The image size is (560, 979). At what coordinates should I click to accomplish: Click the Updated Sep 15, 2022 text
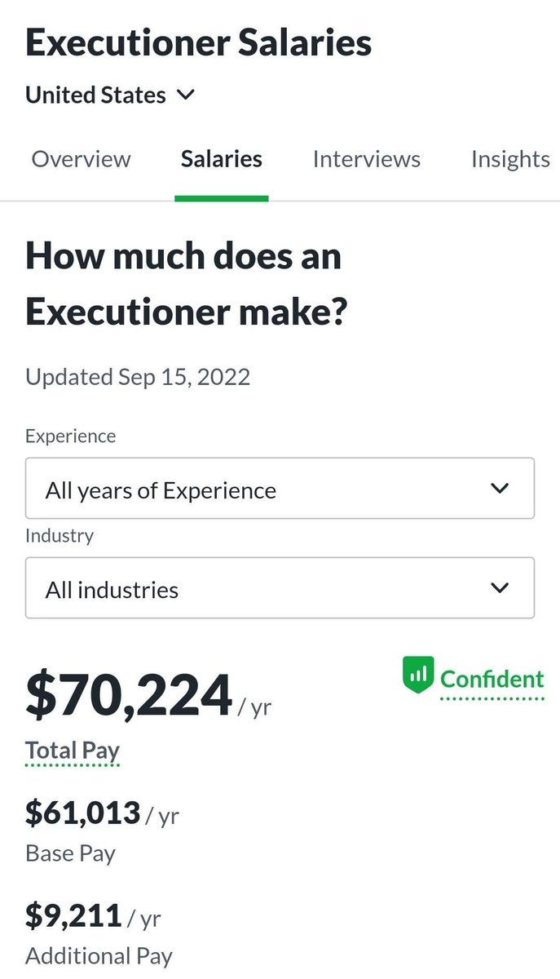[x=138, y=377]
